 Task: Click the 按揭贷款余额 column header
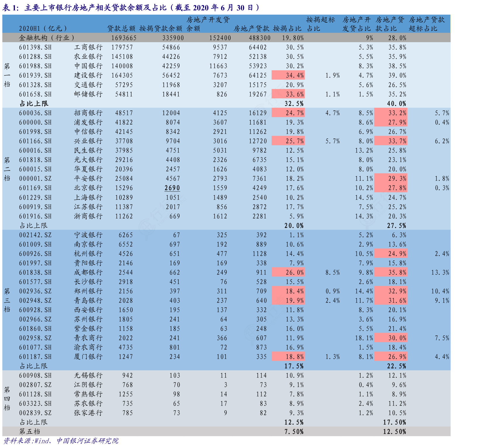pyautogui.click(x=161, y=29)
